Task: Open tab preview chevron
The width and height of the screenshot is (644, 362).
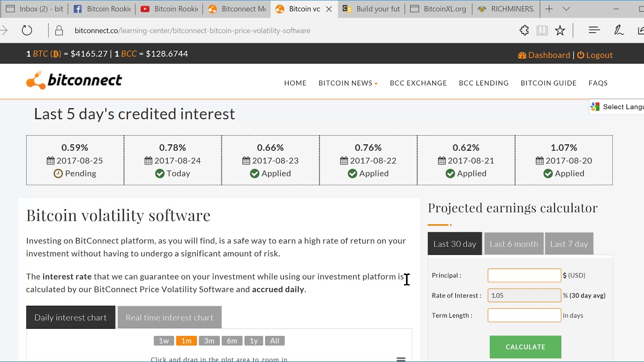Action: pos(566,9)
